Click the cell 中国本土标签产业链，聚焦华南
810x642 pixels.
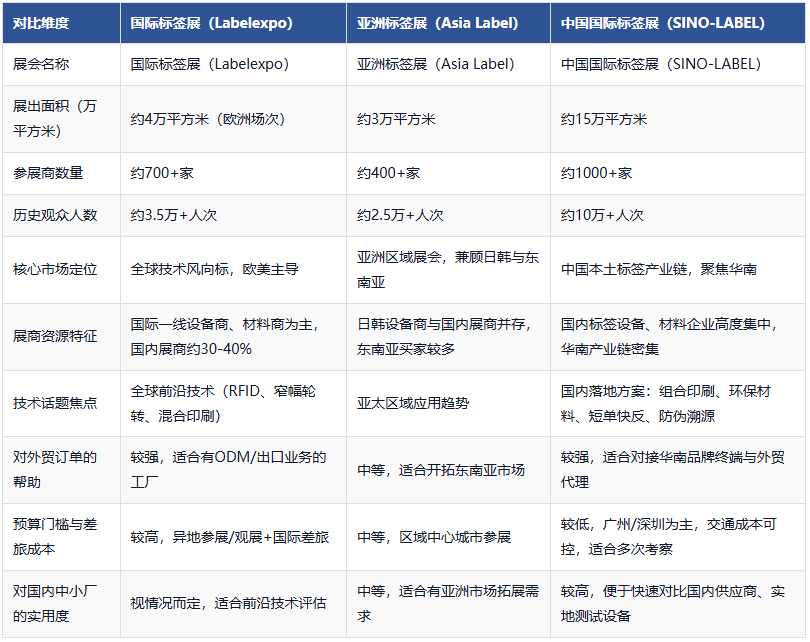678,270
